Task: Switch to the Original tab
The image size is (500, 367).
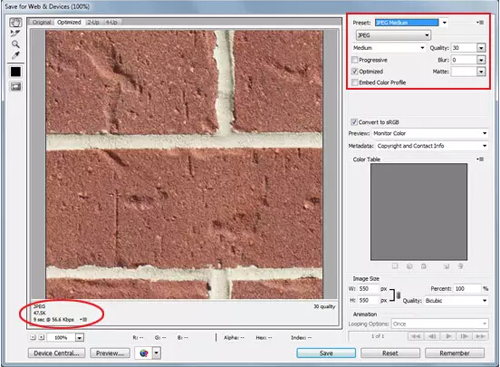Action: [x=42, y=22]
